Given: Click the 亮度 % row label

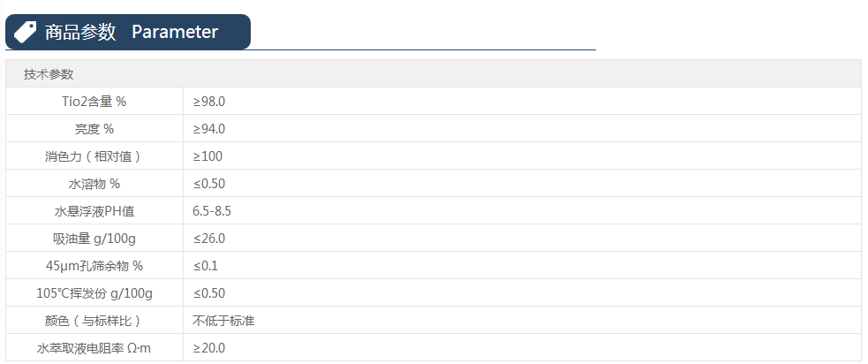Looking at the screenshot, I should [x=94, y=129].
